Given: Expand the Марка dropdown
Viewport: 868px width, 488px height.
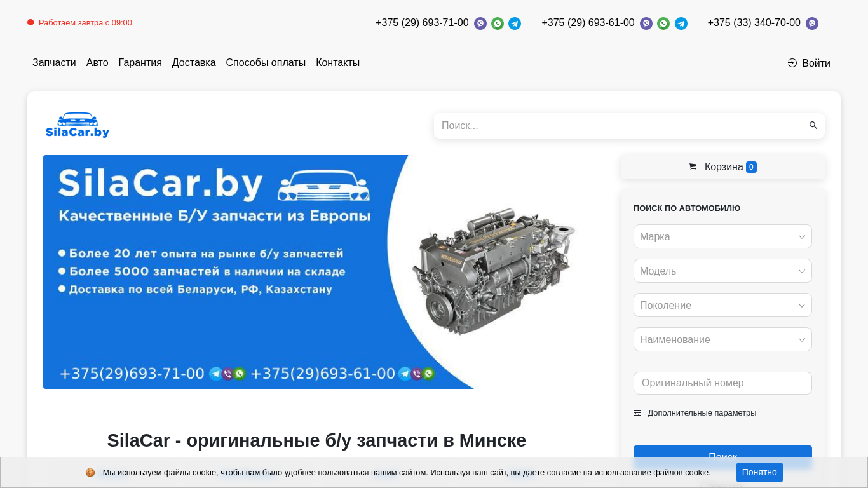Looking at the screenshot, I should (722, 236).
